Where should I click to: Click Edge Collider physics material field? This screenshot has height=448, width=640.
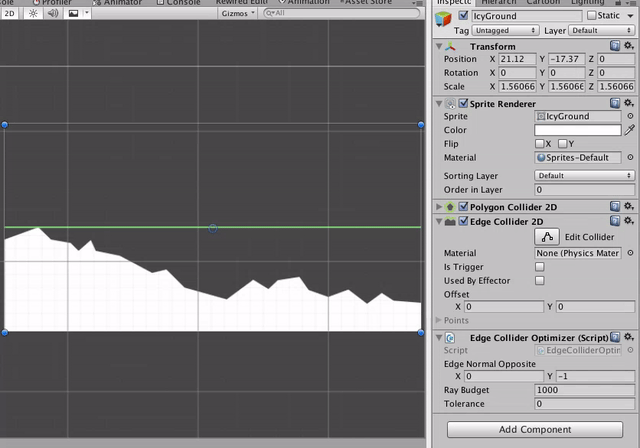578,253
